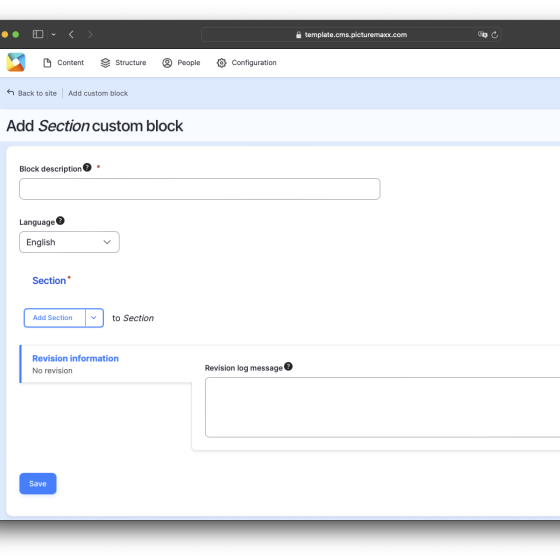The height and width of the screenshot is (560, 560).
Task: Click the Add Section button
Action: click(54, 318)
